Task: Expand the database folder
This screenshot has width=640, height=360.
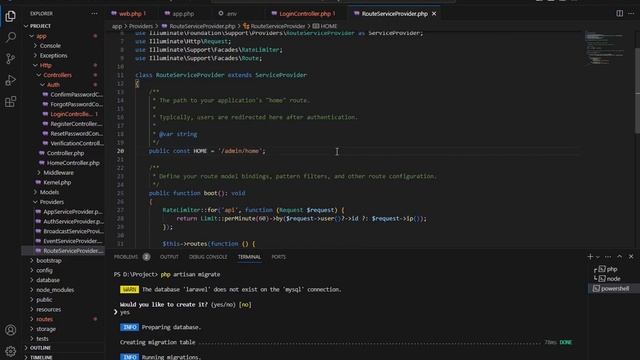Action: pos(48,280)
